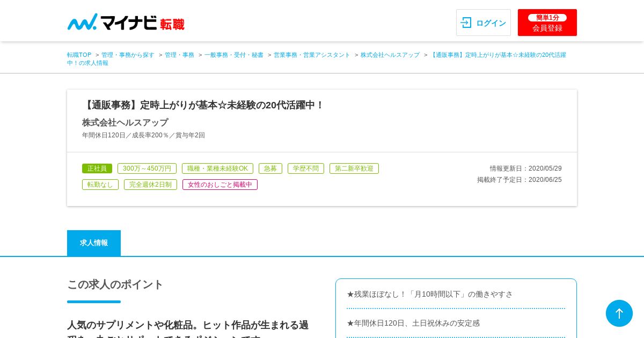This screenshot has width=644, height=338.
Task: Open 営業事務・営業アシスタント breadcrumb link
Action: (x=312, y=55)
